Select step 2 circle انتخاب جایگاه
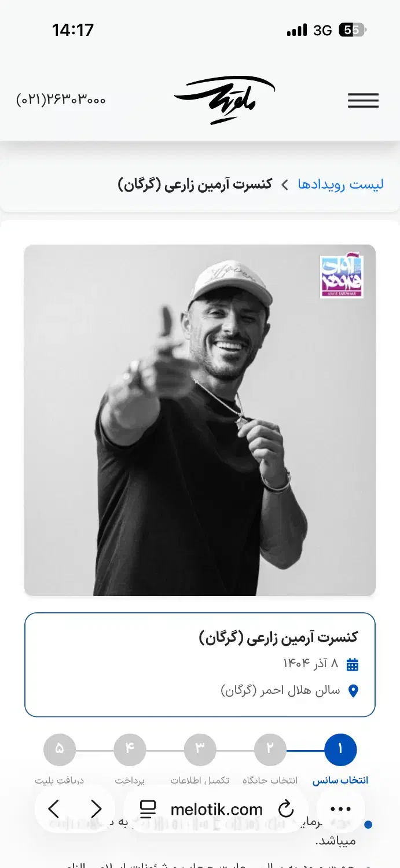The height and width of the screenshot is (868, 400). [270, 750]
